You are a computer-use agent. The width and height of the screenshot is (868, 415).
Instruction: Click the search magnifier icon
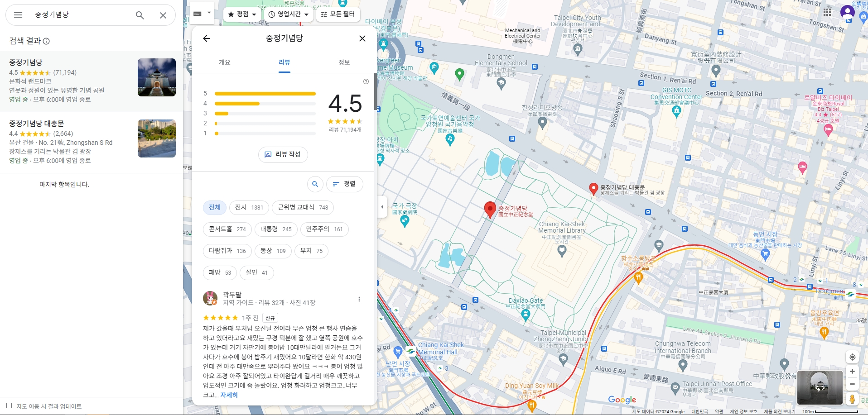pyautogui.click(x=140, y=15)
